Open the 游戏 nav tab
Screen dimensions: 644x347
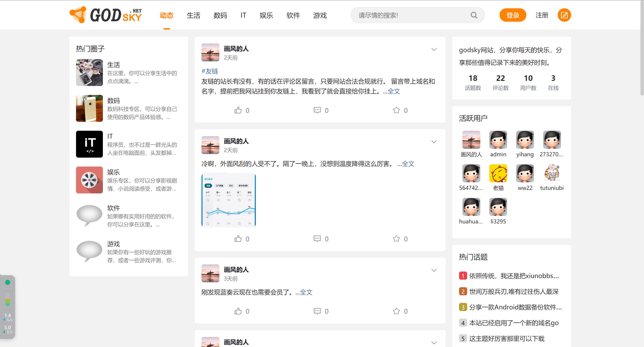coord(320,15)
